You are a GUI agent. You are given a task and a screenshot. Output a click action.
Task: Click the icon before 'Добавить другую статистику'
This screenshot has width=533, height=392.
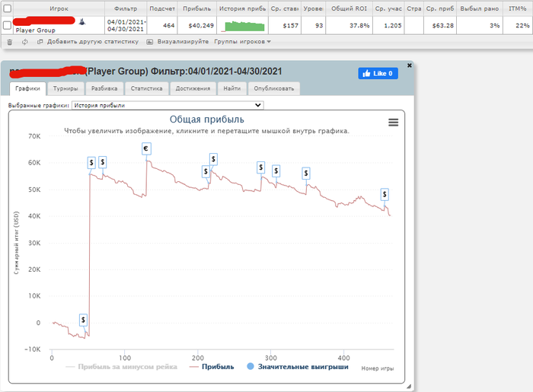click(40, 42)
